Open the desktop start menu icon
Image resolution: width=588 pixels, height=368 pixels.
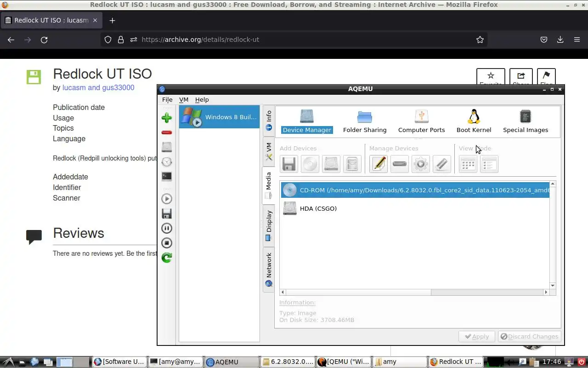pyautogui.click(x=8, y=362)
